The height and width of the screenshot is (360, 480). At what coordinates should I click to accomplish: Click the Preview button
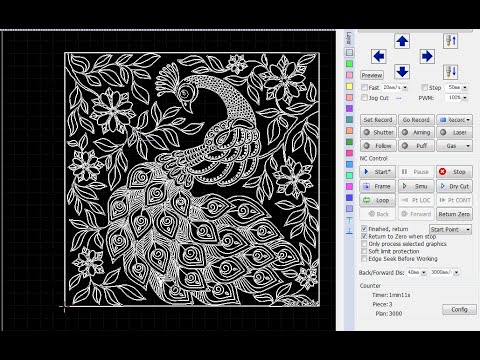tap(372, 75)
